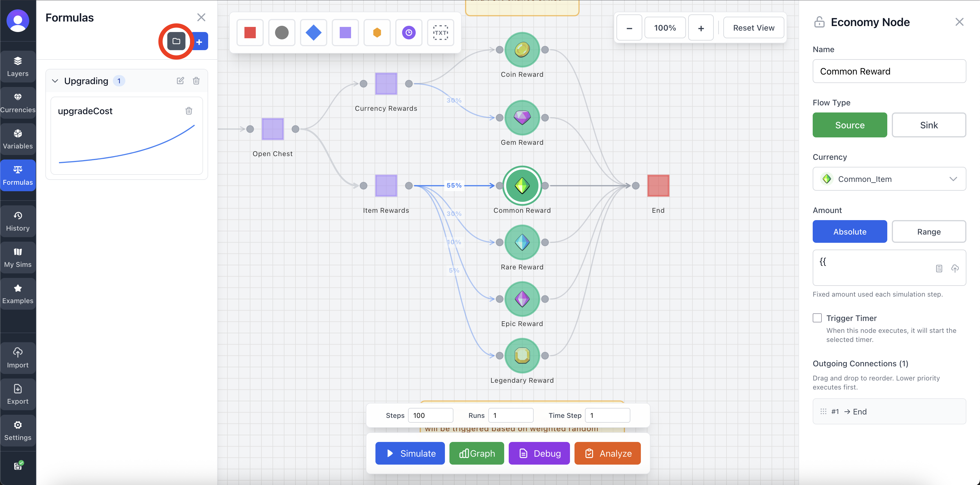Switch Flow Type to Sink
980x485 pixels.
tap(928, 125)
